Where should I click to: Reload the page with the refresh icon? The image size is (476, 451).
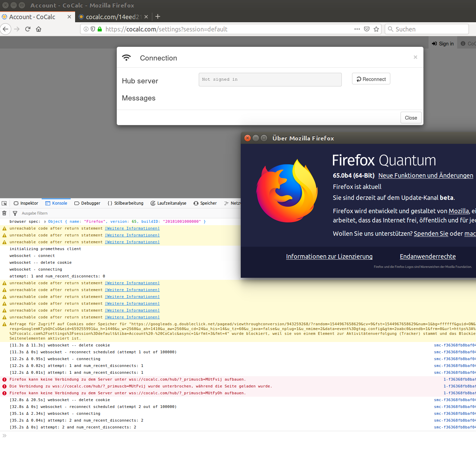coord(28,29)
